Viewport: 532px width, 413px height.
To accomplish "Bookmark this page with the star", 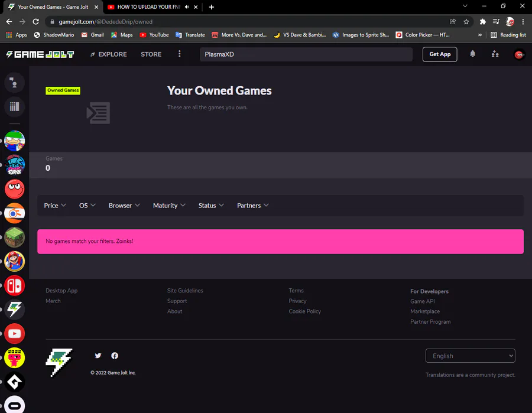I will 466,22.
